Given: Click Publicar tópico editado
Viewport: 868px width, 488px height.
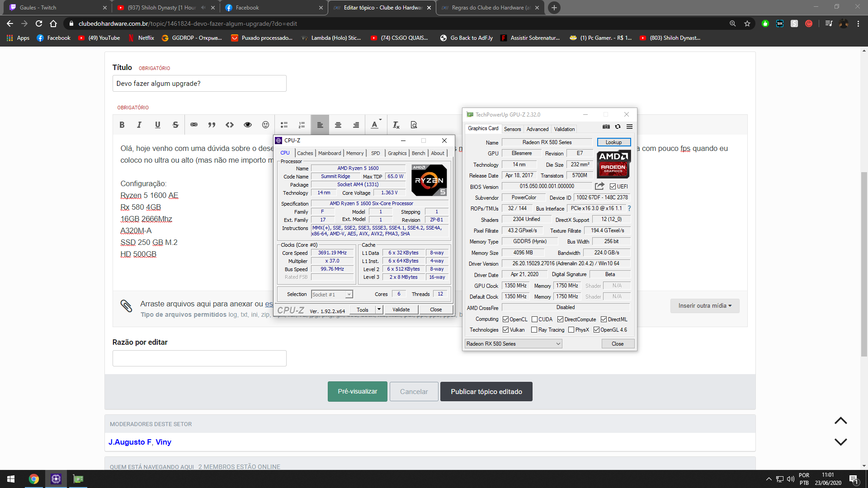Looking at the screenshot, I should [486, 392].
